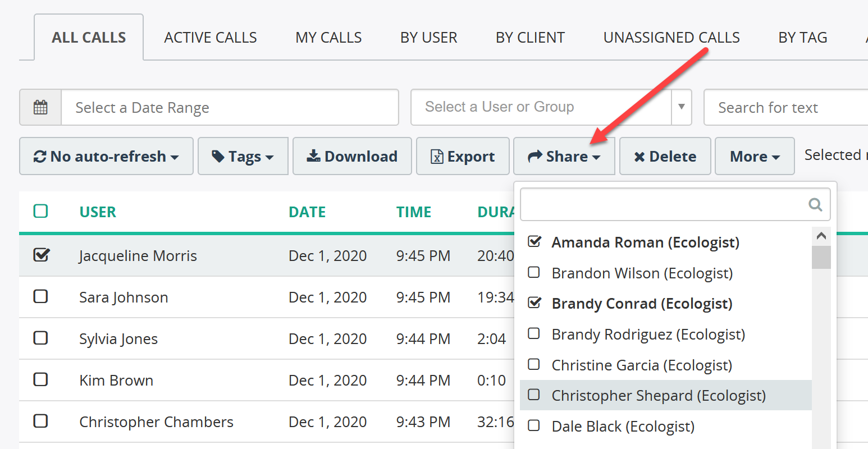Click the share list scrollbar thumb
868x449 pixels.
[821, 257]
